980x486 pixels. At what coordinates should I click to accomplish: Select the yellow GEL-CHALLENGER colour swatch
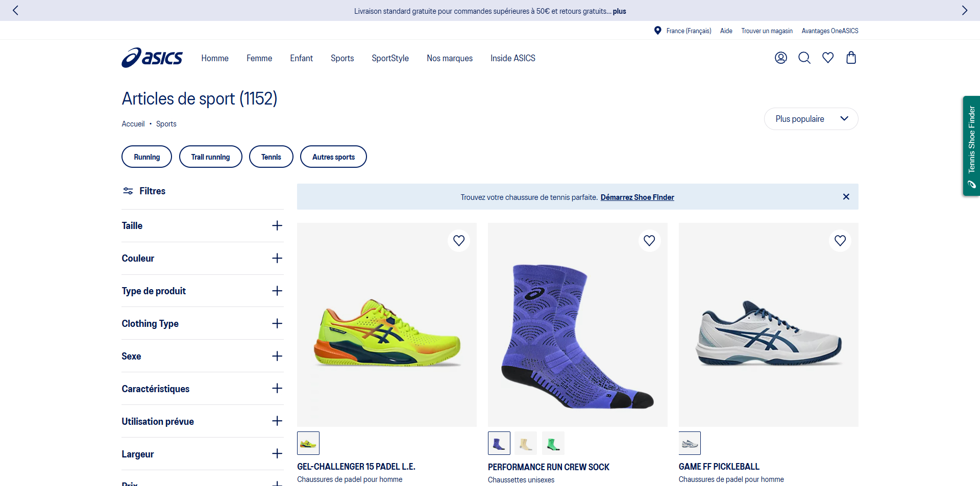[x=308, y=443]
